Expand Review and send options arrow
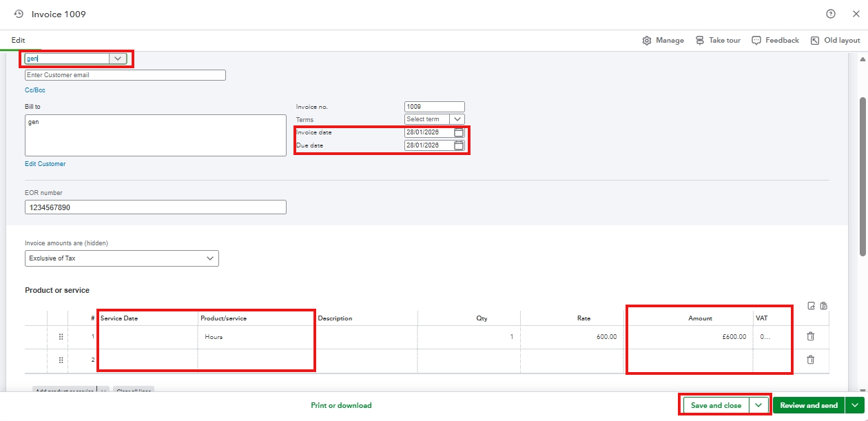Viewport: 868px width, 421px height. click(855, 405)
